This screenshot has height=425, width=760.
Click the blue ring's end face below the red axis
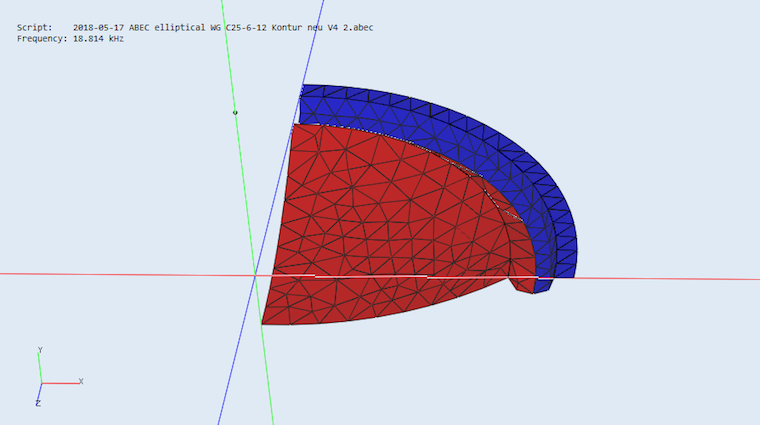pos(543,286)
